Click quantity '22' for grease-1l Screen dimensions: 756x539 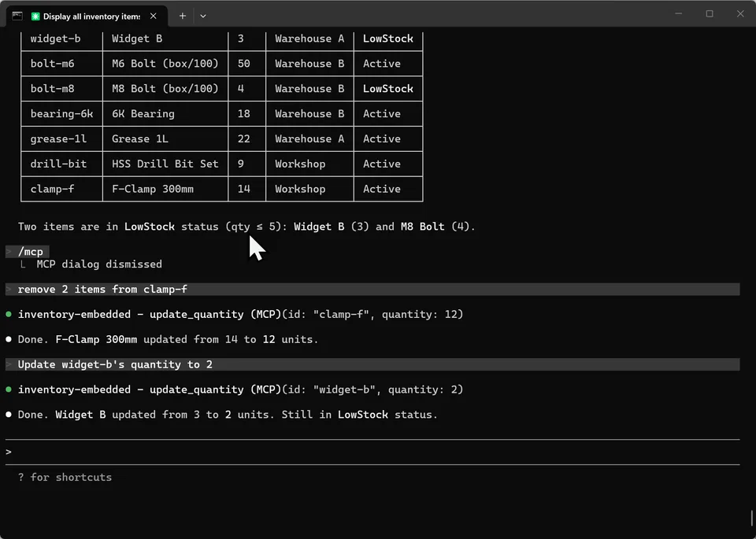click(243, 138)
